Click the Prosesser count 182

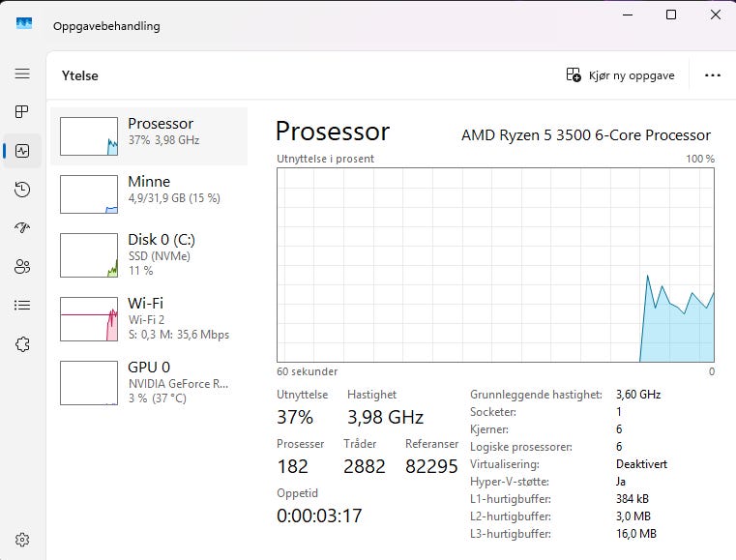click(x=292, y=466)
